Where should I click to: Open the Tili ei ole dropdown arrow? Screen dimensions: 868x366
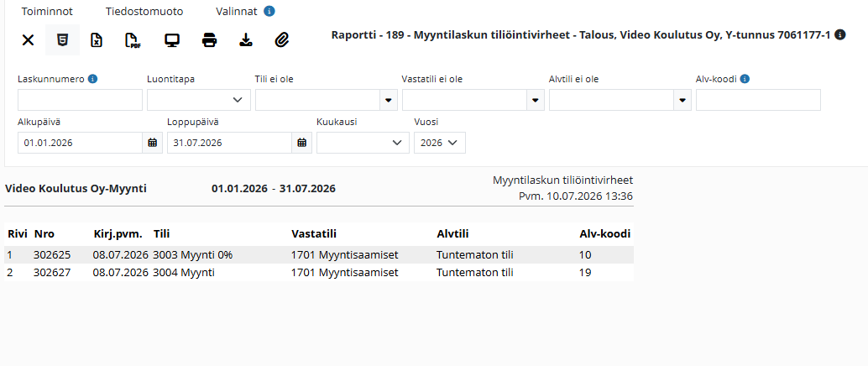tap(388, 100)
